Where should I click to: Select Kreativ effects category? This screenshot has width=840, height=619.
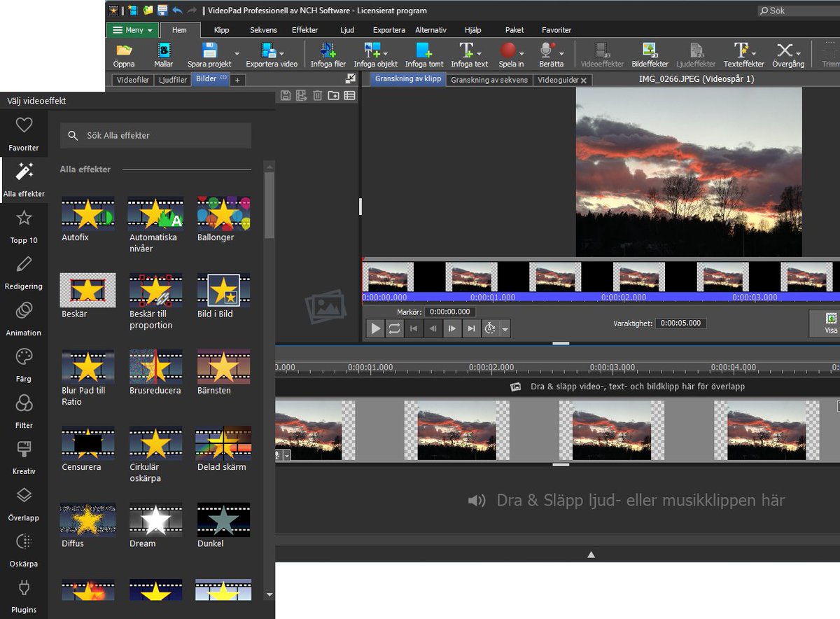pyautogui.click(x=24, y=457)
